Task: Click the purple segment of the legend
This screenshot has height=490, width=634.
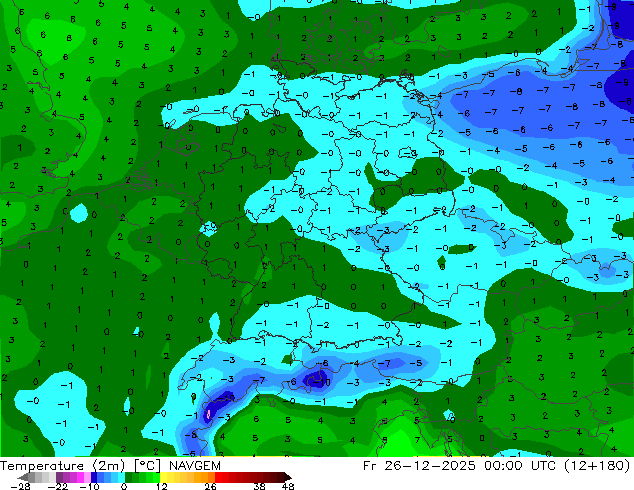Action: pos(59,477)
